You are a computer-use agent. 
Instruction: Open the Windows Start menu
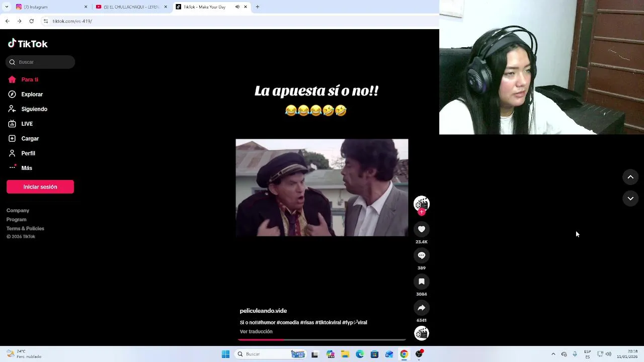225,354
